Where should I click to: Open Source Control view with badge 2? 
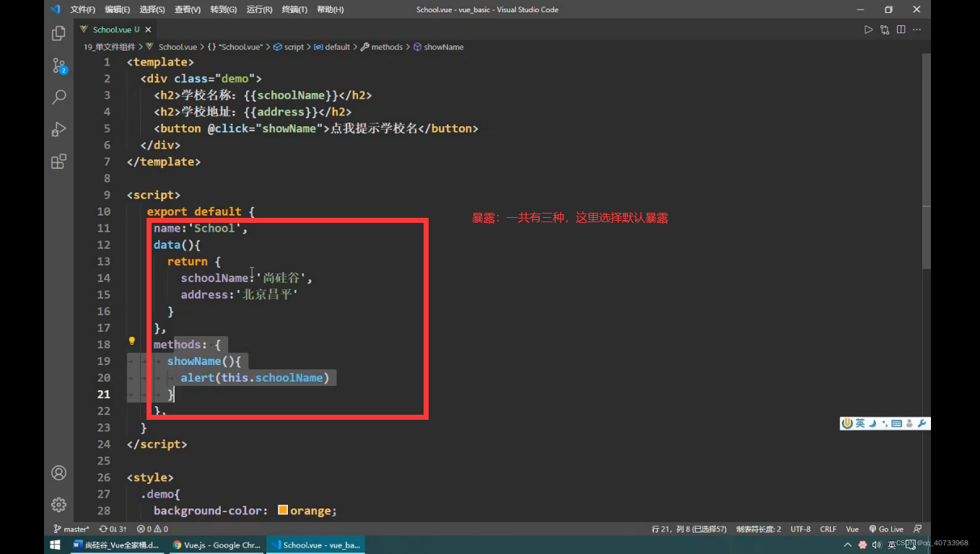point(59,66)
